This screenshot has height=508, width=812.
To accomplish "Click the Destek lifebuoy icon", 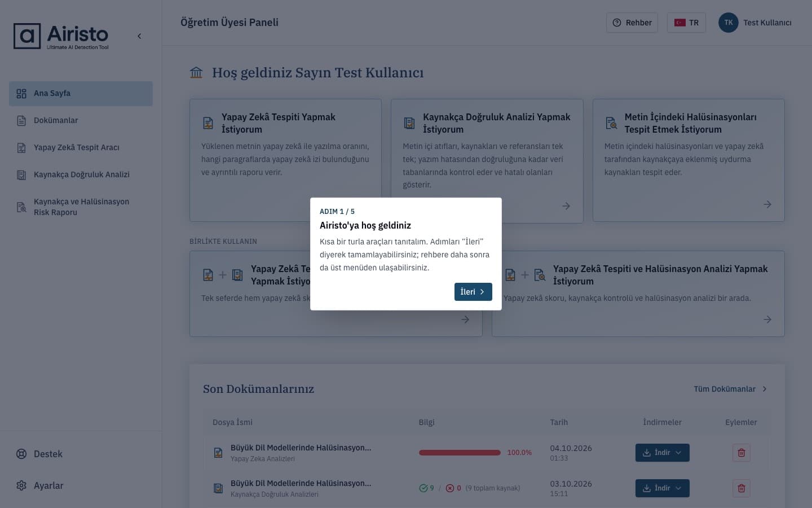I will point(21,454).
